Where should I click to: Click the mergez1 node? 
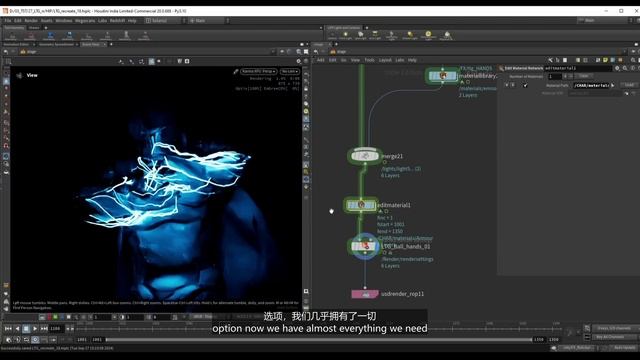365,156
